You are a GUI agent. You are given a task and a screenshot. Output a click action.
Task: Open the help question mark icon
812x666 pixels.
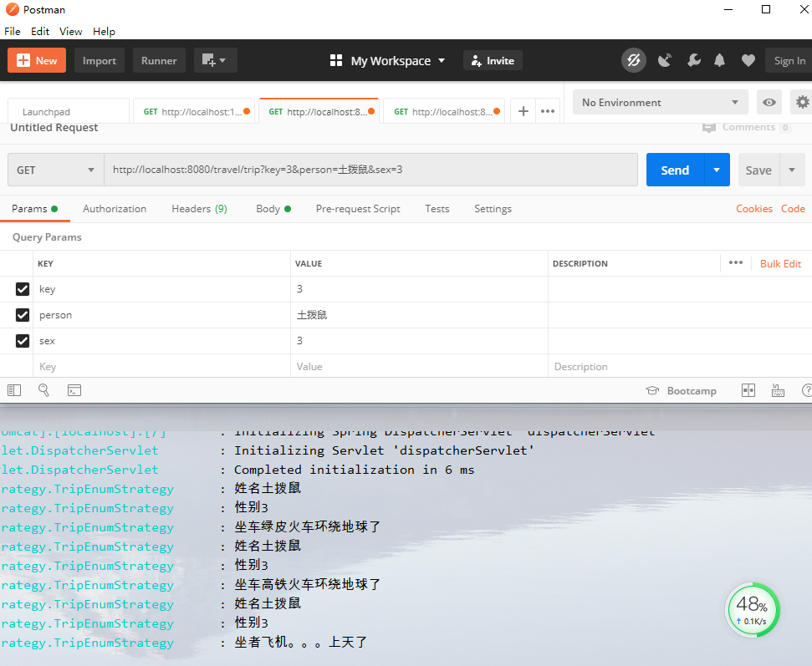tap(807, 390)
